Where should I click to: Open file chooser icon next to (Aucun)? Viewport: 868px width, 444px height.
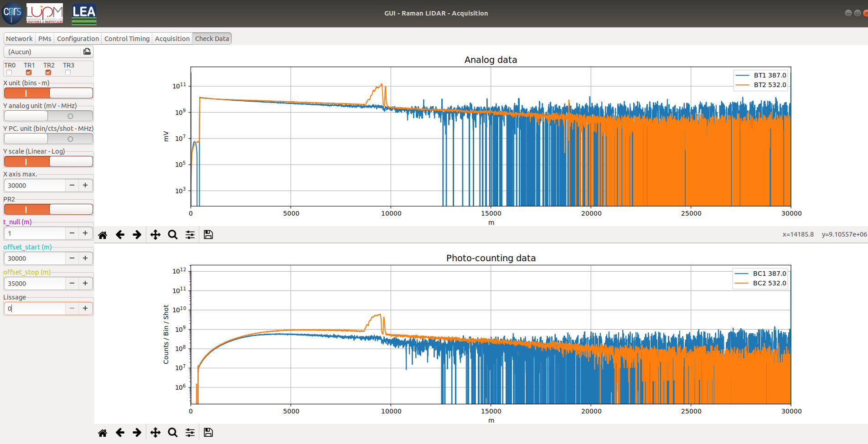pos(87,52)
